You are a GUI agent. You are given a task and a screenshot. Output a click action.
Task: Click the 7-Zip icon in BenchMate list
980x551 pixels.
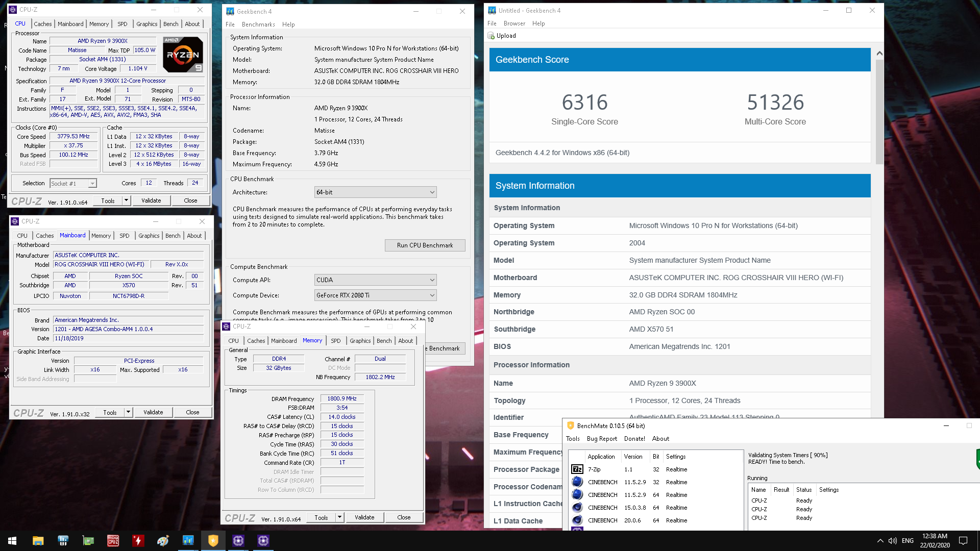point(577,469)
